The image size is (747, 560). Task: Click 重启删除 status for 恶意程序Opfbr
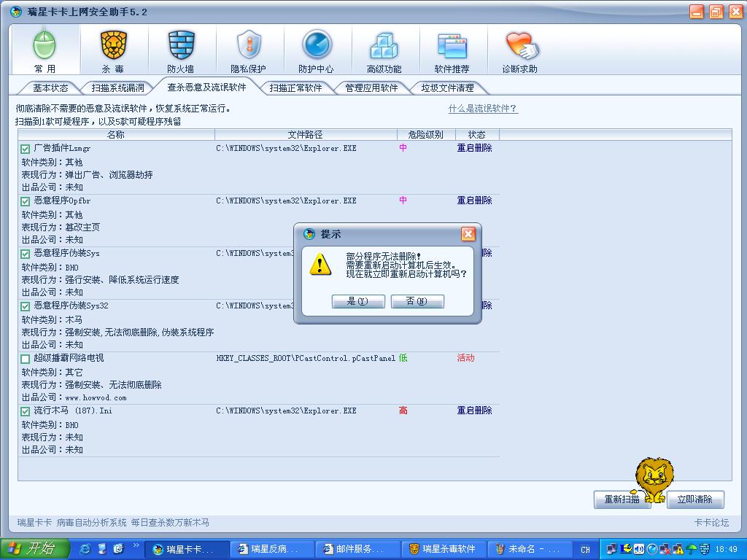point(474,201)
